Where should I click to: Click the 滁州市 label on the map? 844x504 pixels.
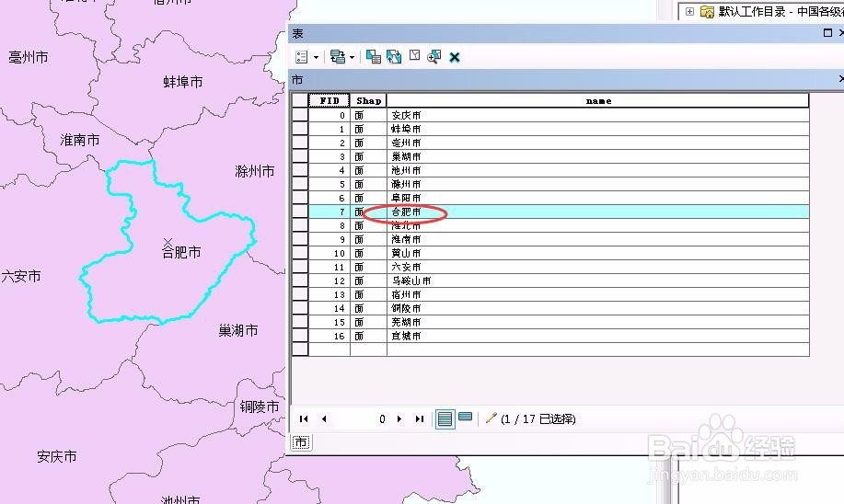[x=255, y=171]
